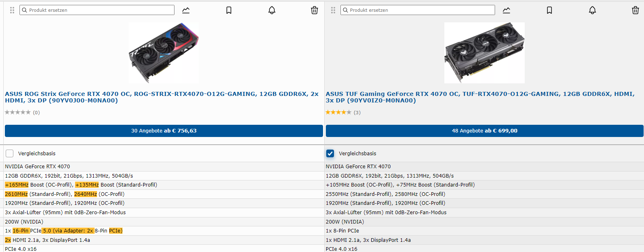Image resolution: width=644 pixels, height=252 pixels.
Task: Select left '3x Axial-Lüfter (95mm)' row
Action: [x=164, y=213]
